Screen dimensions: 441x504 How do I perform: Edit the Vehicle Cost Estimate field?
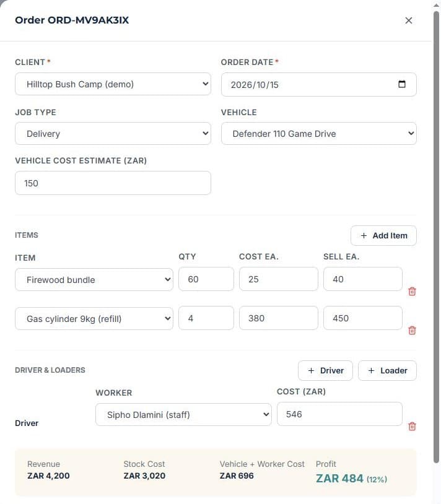(x=113, y=183)
